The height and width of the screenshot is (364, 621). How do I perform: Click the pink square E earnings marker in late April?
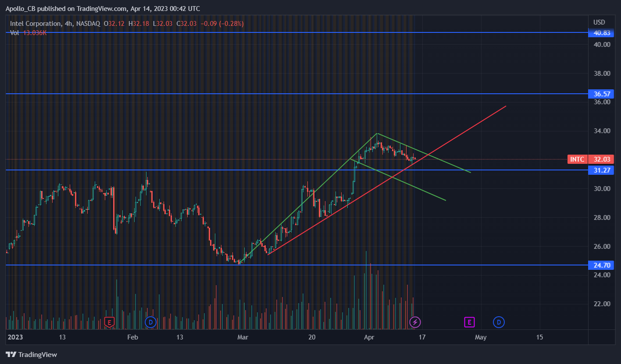point(469,322)
